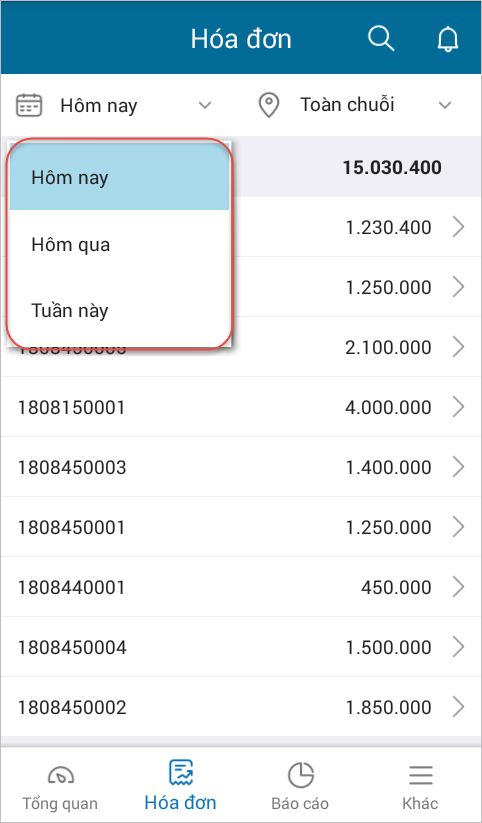Click the location pin icon
The width and height of the screenshot is (482, 823).
269,105
